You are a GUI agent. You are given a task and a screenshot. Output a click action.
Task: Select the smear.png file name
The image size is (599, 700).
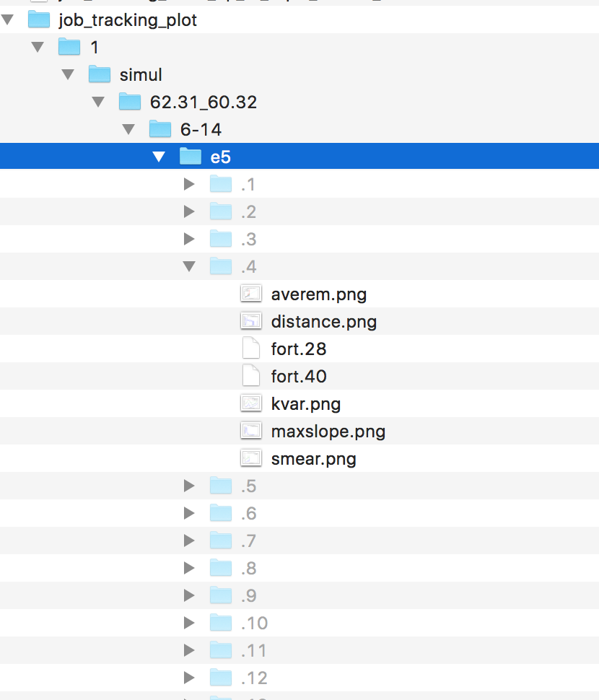[314, 460]
